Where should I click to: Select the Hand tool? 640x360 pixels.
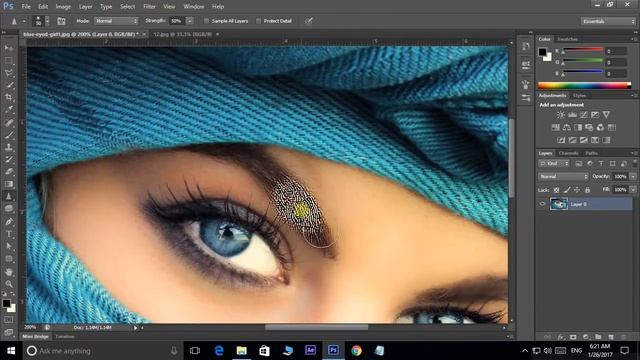9,272
